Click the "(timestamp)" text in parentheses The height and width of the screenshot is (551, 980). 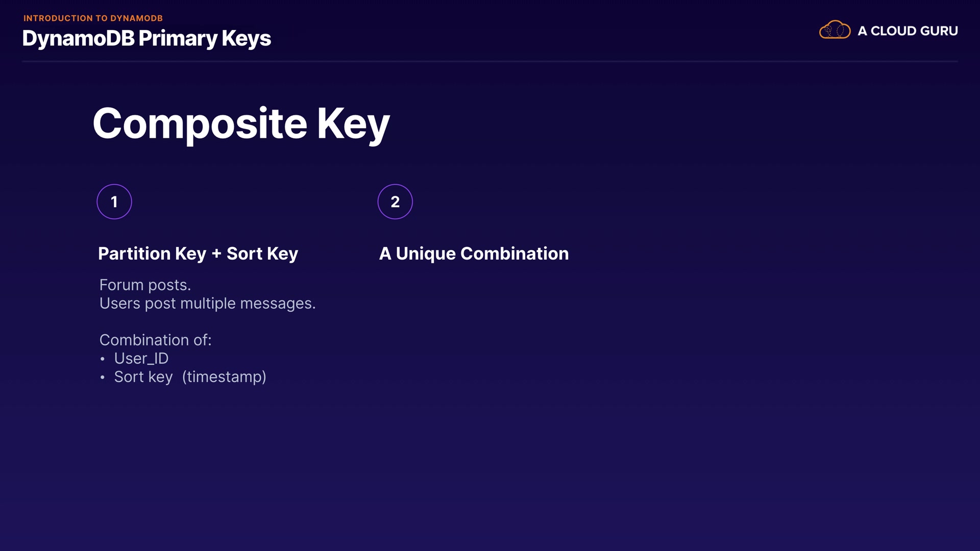pos(224,377)
